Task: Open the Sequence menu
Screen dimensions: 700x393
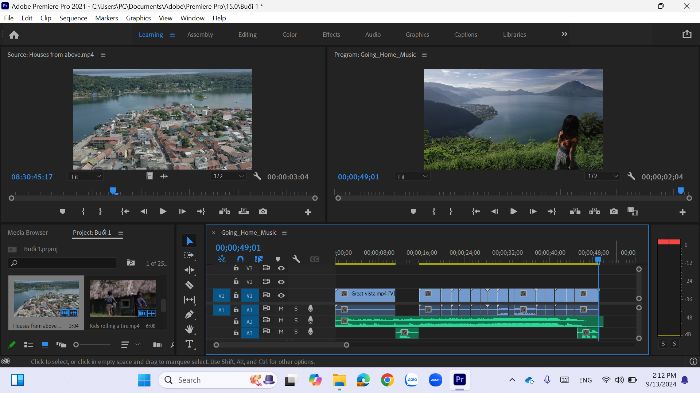Action: [x=73, y=18]
